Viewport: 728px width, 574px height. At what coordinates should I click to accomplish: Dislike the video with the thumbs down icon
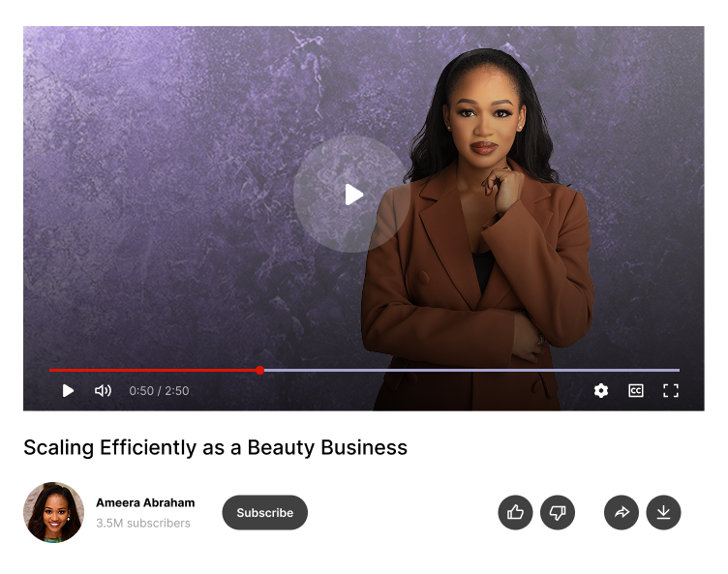pyautogui.click(x=558, y=512)
